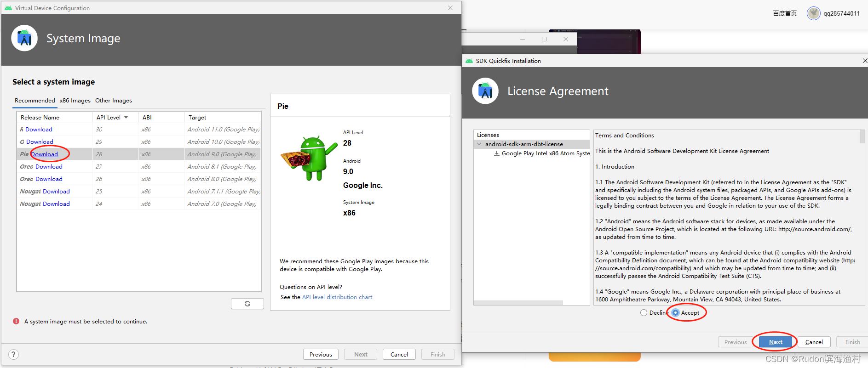Select the Android 8.1 (Google Play) target cell

click(222, 167)
